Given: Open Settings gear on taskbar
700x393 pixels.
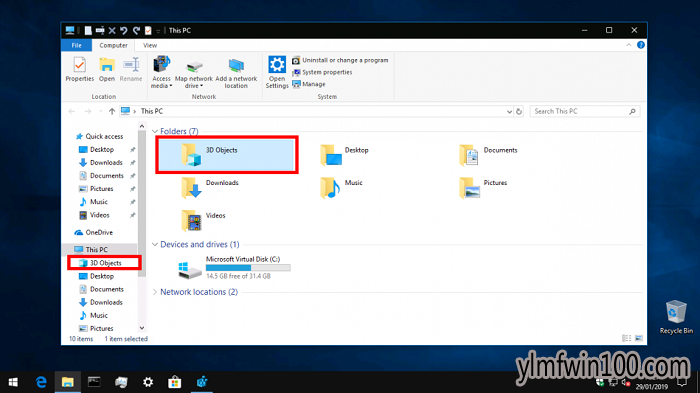Looking at the screenshot, I should click(x=148, y=382).
